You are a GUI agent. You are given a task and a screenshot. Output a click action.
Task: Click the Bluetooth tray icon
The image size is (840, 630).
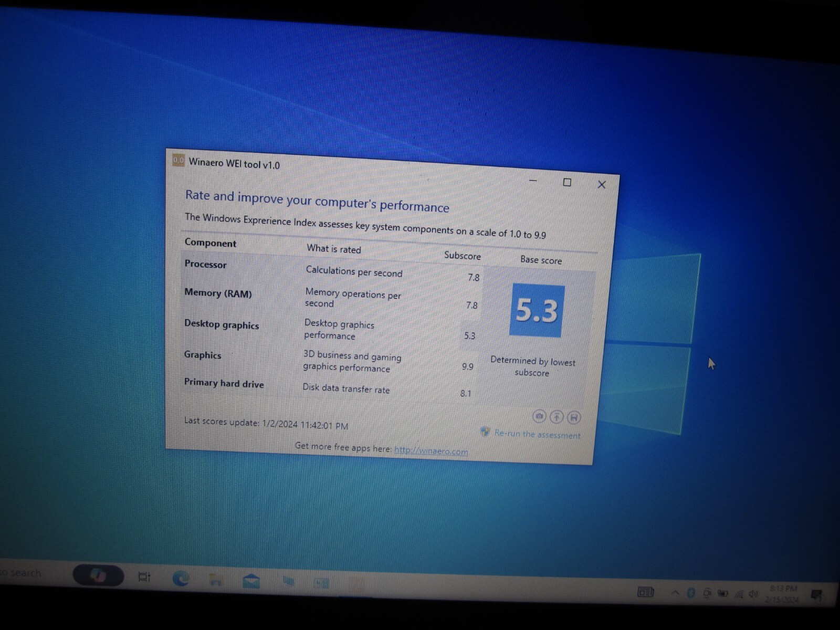(x=691, y=593)
